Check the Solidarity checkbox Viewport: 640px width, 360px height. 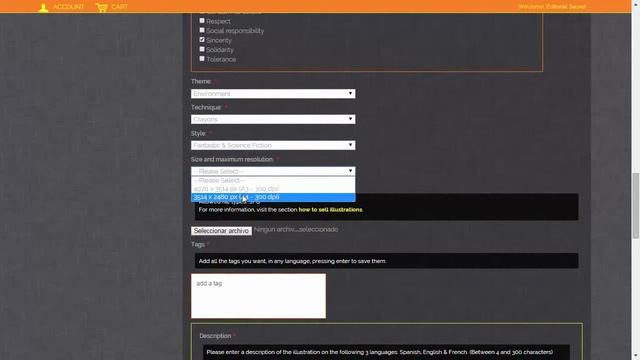tap(202, 49)
